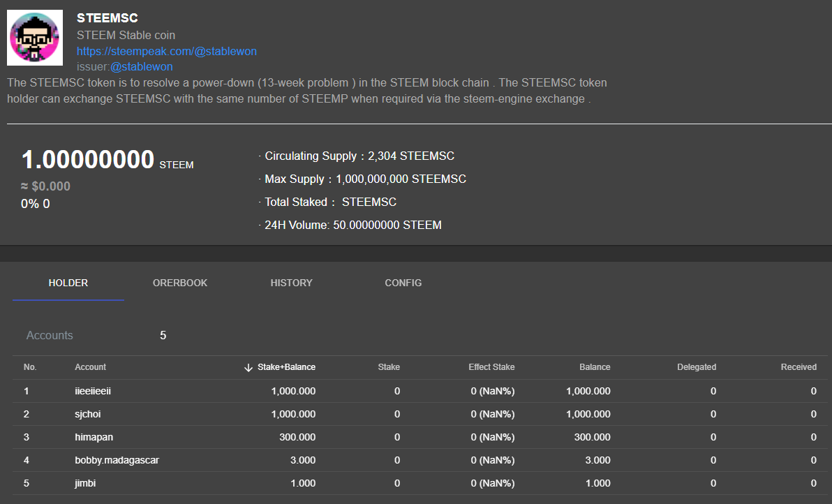The height and width of the screenshot is (504, 832).
Task: Click the STEEM Stable coin subtitle
Action: pos(126,35)
